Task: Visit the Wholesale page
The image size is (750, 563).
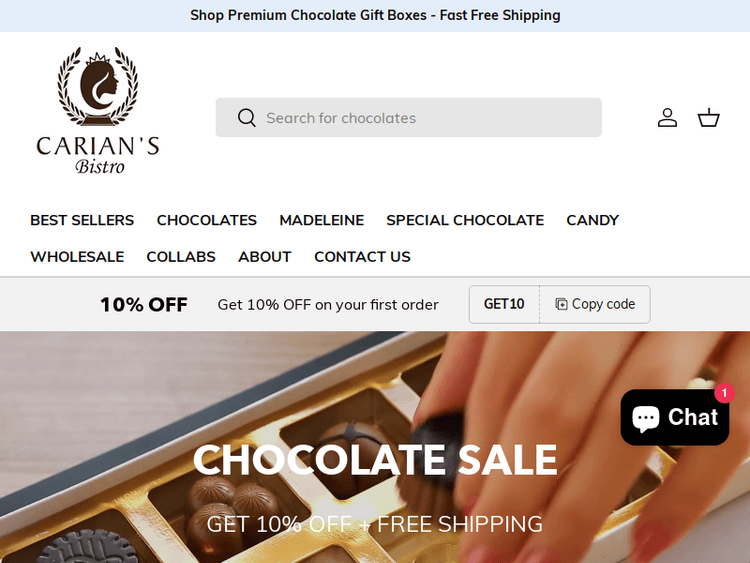Action: 77,257
